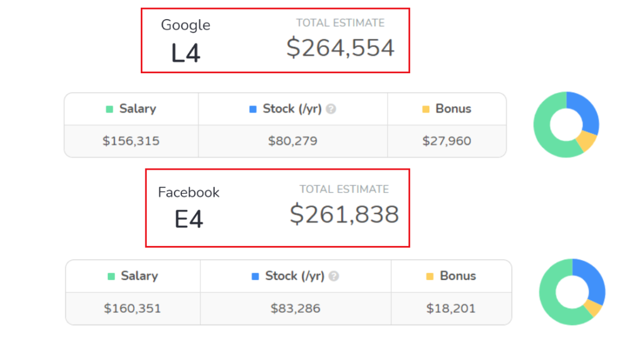This screenshot has width=644, height=340.
Task: Click the Google stock value $80,279
Action: 293,142
